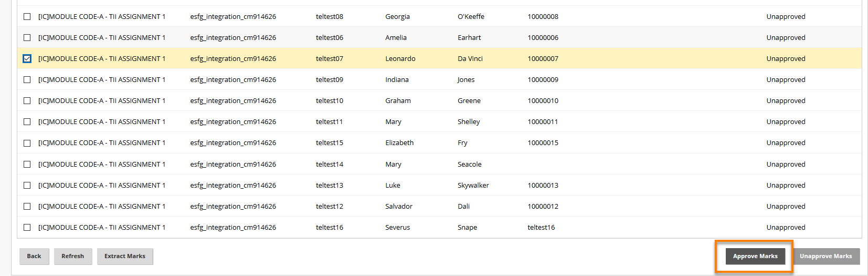The height and width of the screenshot is (276, 868).
Task: Select the Mary Seacole row checkbox
Action: (27, 165)
